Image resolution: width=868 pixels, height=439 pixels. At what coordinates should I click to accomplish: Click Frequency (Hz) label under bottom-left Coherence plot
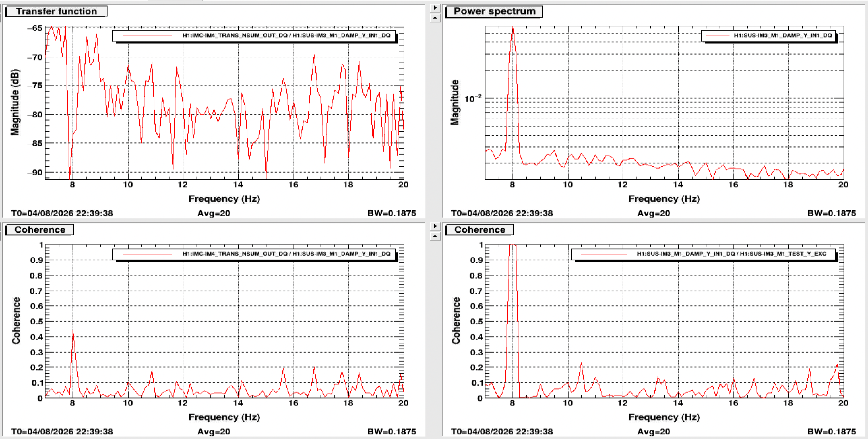click(224, 417)
